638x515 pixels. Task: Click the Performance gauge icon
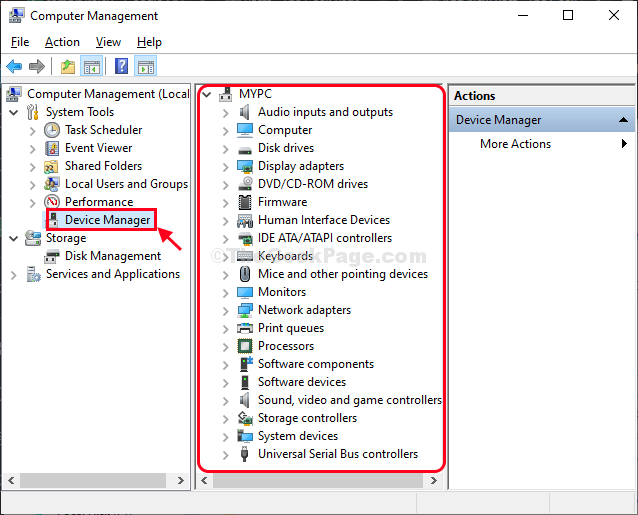(52, 202)
